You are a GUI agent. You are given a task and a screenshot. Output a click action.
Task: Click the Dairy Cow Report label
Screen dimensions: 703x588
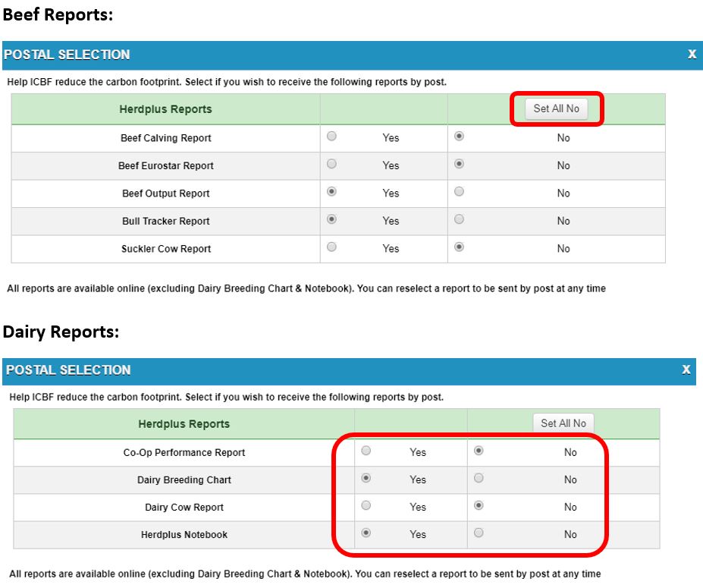point(184,508)
